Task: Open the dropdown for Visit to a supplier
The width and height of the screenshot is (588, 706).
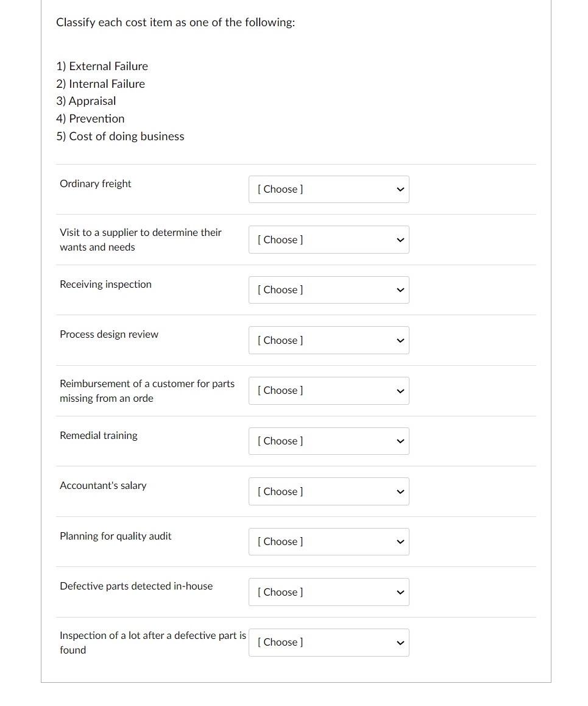Action: tap(329, 240)
